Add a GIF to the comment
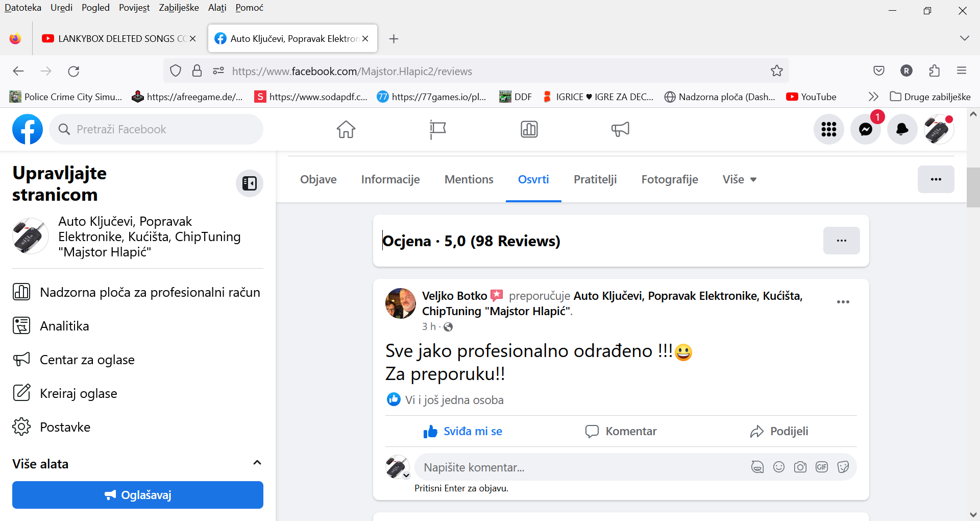Image resolution: width=980 pixels, height=521 pixels. tap(822, 467)
